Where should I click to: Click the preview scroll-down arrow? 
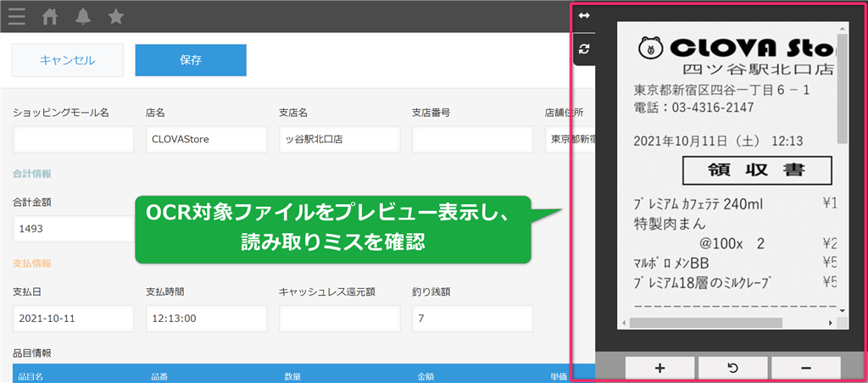pos(842,310)
